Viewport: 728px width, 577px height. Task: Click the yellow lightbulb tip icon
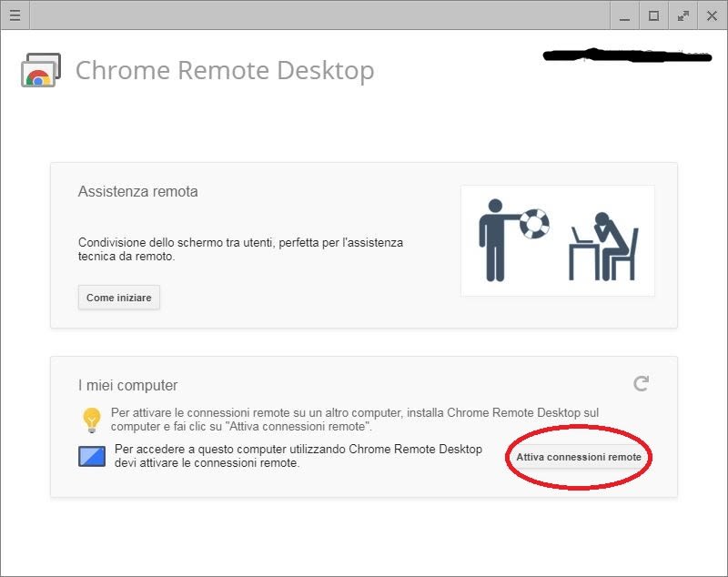(x=92, y=420)
